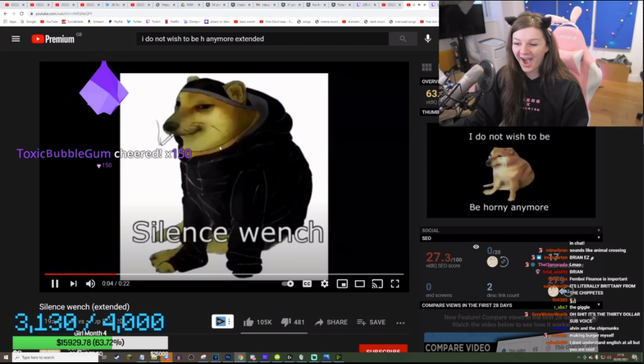Viewport: 644px width, 364px height.
Task: Click the search magnifier button
Action: (402, 38)
